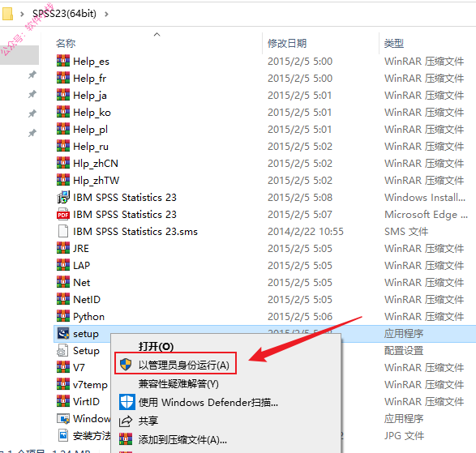Select the IBM SPSS Statistics 23 installer icon
Screen dimensions: 476x453
tap(63, 197)
